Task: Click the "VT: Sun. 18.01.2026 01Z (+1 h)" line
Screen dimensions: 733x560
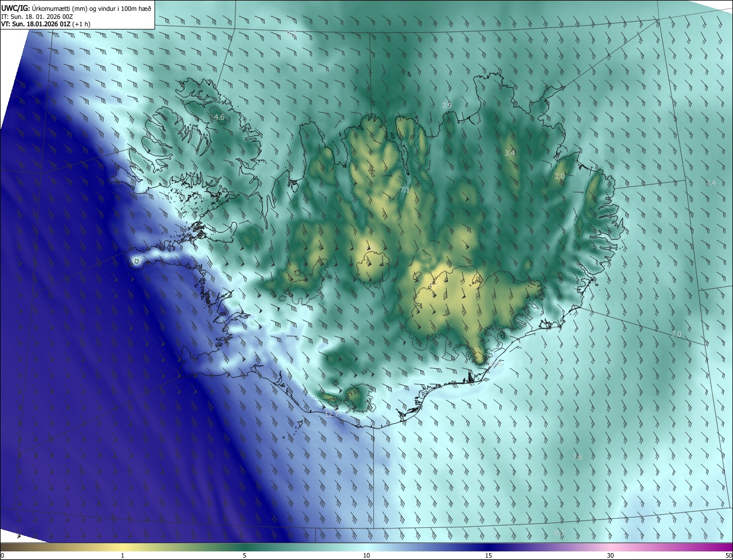Action: 45,24
